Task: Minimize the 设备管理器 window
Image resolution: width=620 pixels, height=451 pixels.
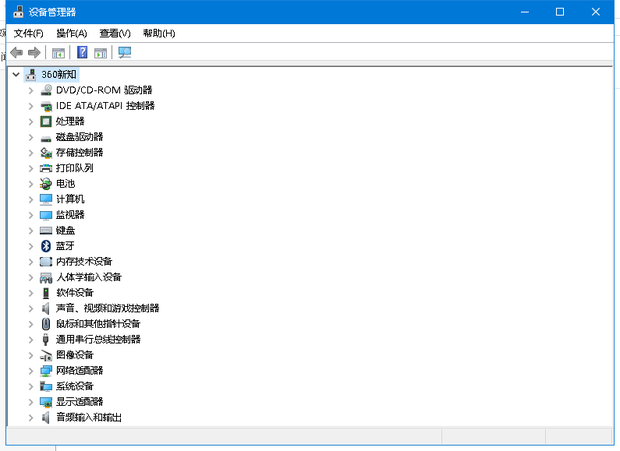Action: pos(525,12)
